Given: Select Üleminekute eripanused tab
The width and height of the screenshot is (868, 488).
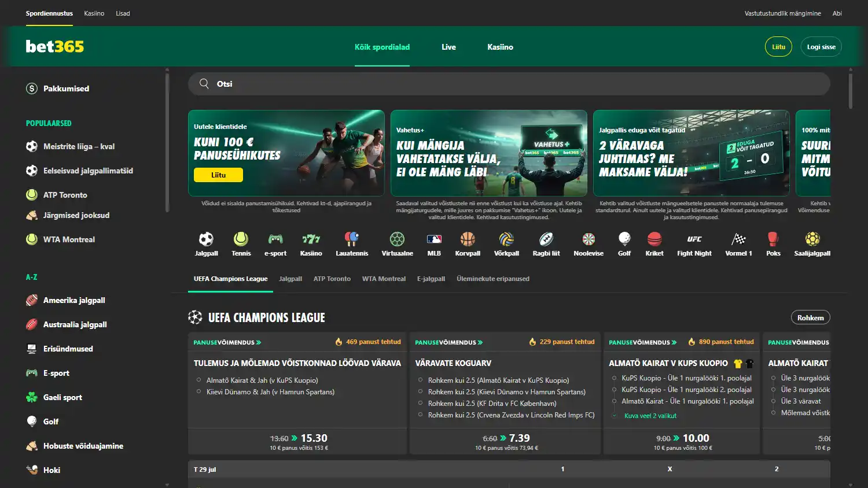Looking at the screenshot, I should [493, 279].
